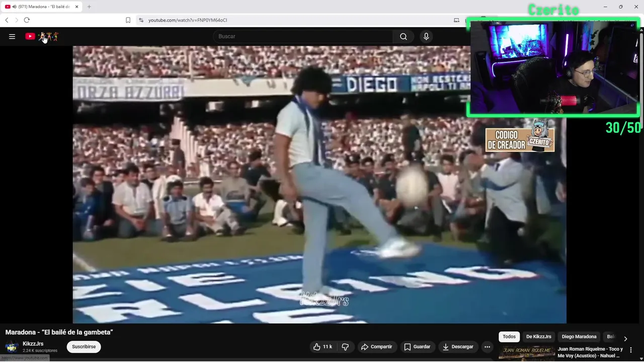This screenshot has width=644, height=362.
Task: Open site settings icon left of URL
Action: pos(141,20)
